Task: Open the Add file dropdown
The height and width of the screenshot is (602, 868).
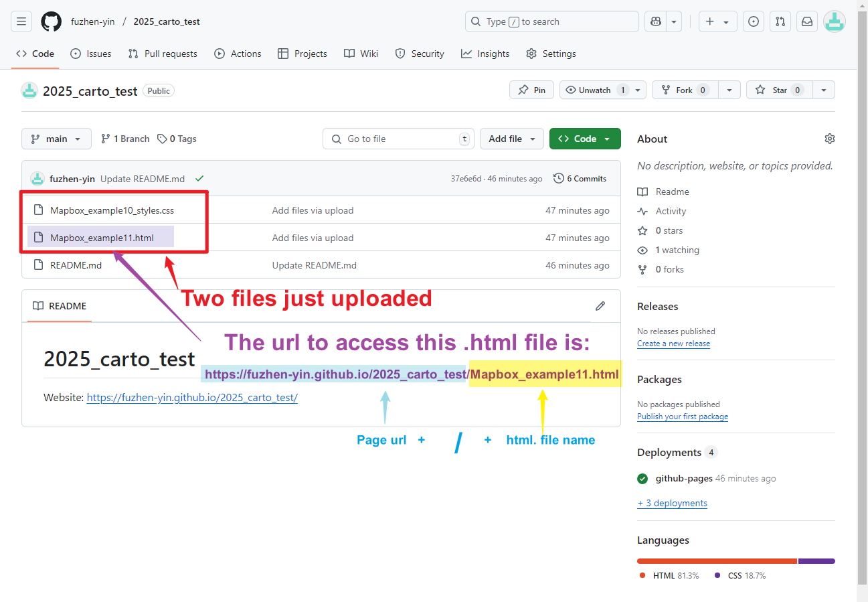Action: (512, 139)
